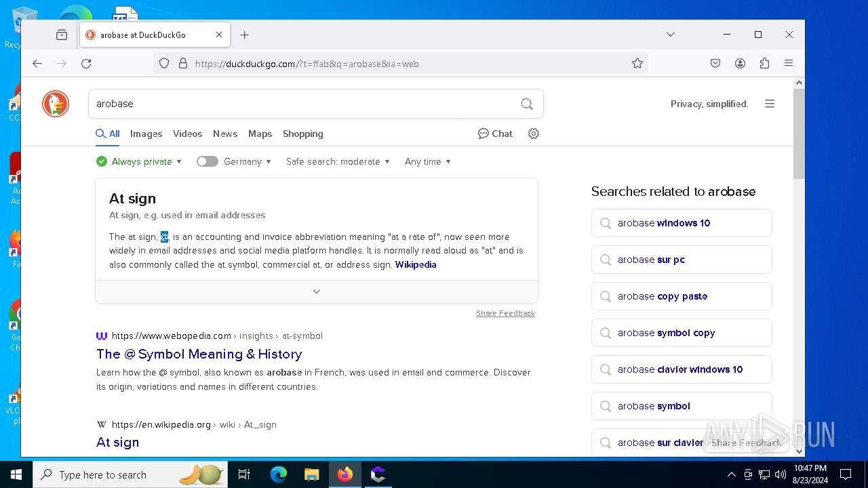The image size is (868, 488).
Task: Click the site security padlock icon
Action: tap(182, 63)
